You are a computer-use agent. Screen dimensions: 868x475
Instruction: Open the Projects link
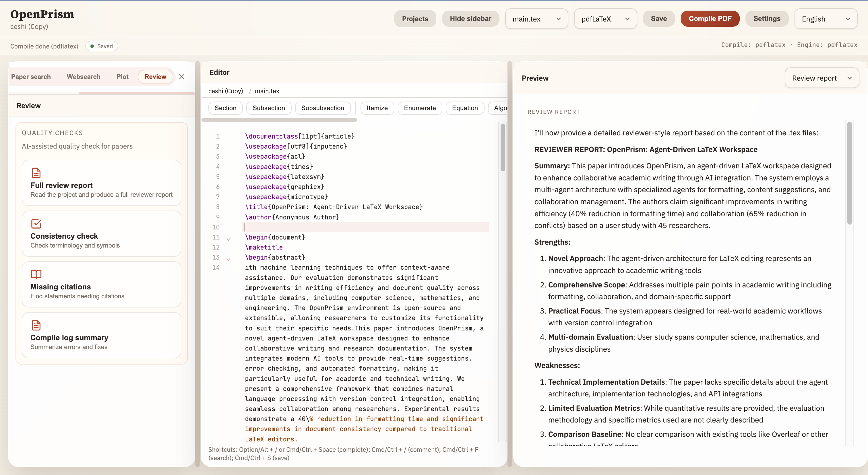coord(415,19)
